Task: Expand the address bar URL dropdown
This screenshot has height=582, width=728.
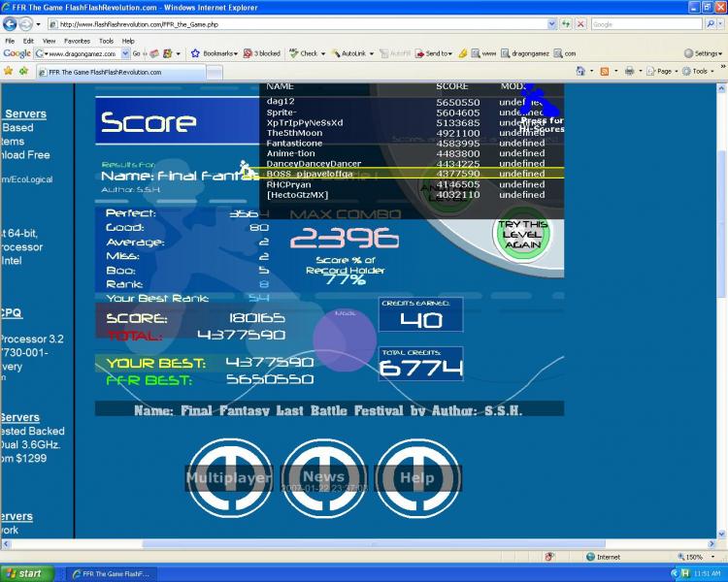Action: [x=551, y=24]
